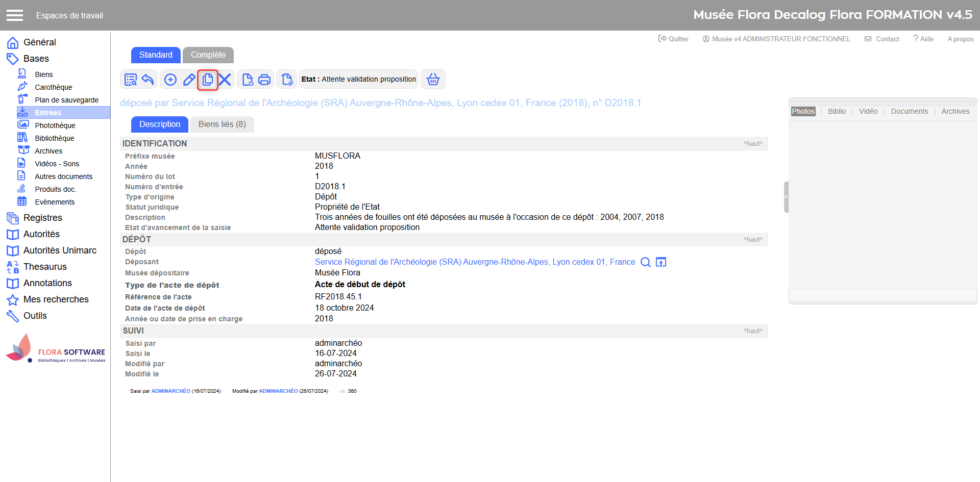Screen dimensions: 980x482
Task: Click the printer icon in toolbar
Action: (264, 80)
